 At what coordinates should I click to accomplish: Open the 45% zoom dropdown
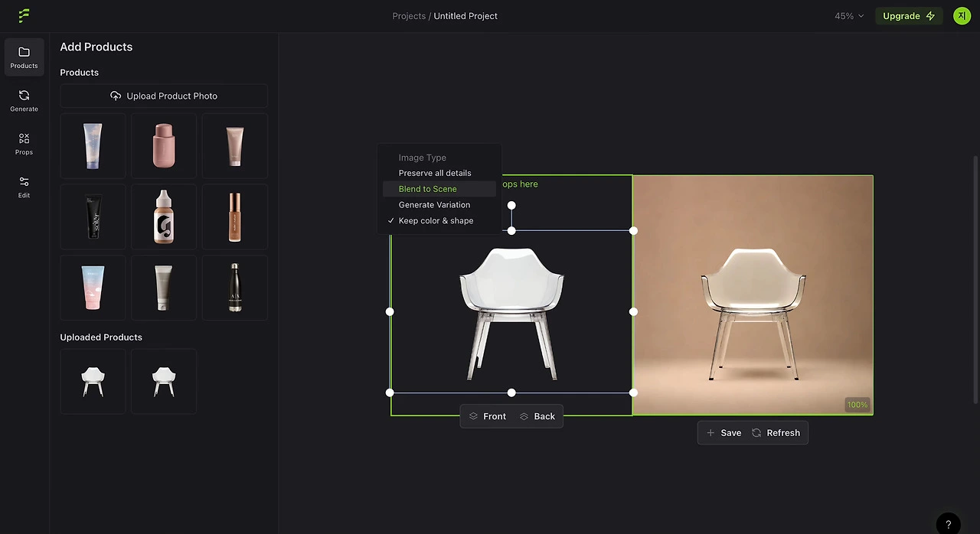click(849, 16)
